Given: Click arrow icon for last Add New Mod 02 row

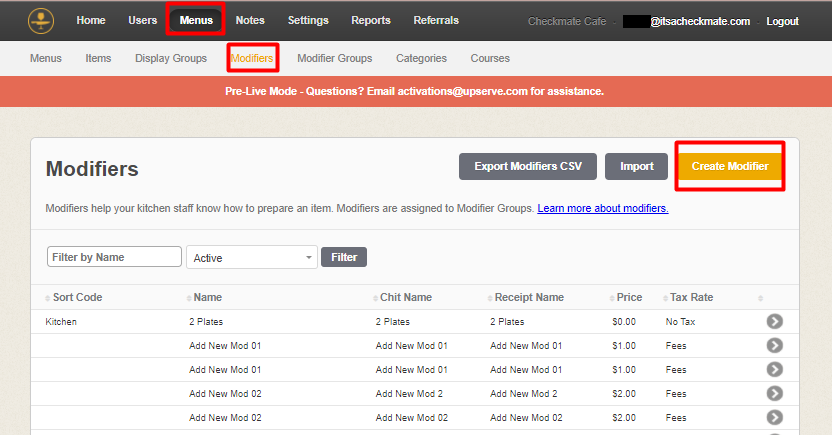Looking at the screenshot, I should [x=774, y=417].
